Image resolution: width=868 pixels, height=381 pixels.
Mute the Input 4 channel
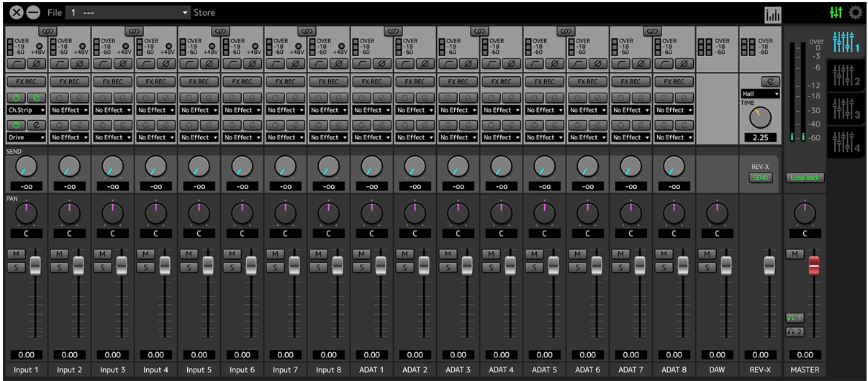(145, 254)
